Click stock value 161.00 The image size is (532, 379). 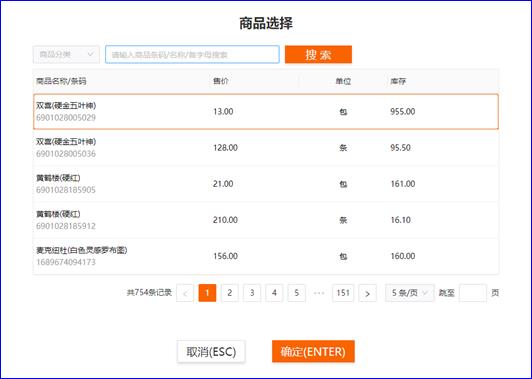click(x=403, y=184)
